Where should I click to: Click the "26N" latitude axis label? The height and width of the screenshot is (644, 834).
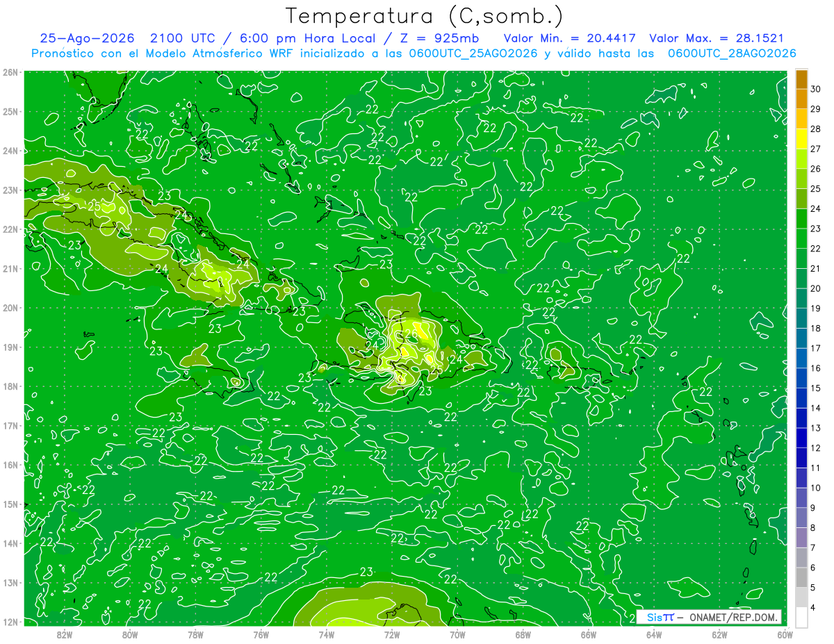click(x=12, y=72)
